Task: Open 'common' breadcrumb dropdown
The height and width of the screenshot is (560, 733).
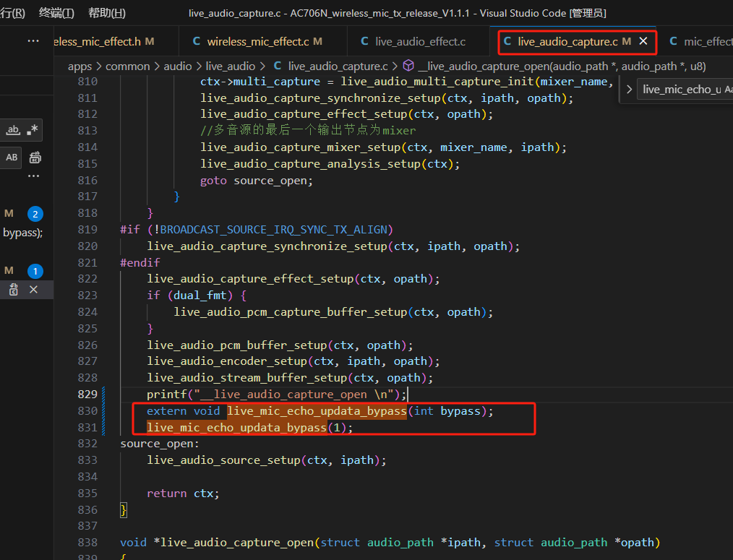Action: [x=128, y=66]
